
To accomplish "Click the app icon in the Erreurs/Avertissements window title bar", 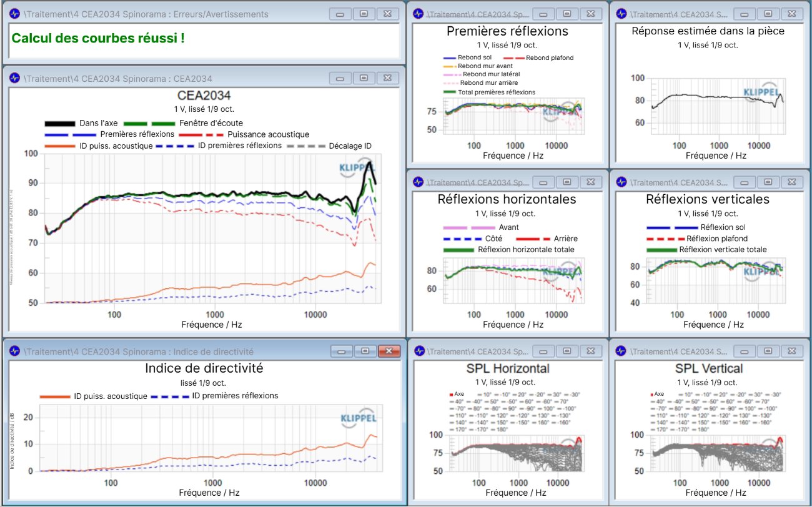I will 16,14.
